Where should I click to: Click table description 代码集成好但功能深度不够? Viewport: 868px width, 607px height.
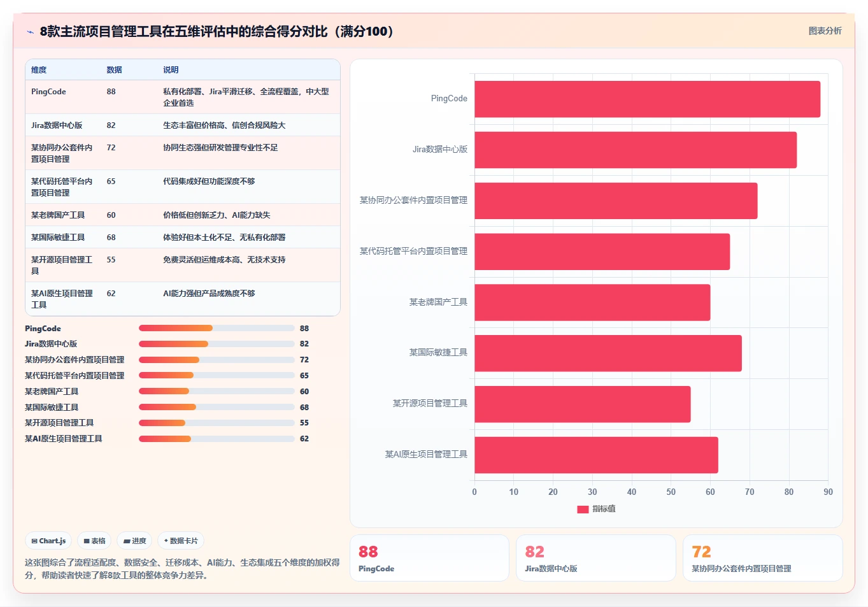209,182
